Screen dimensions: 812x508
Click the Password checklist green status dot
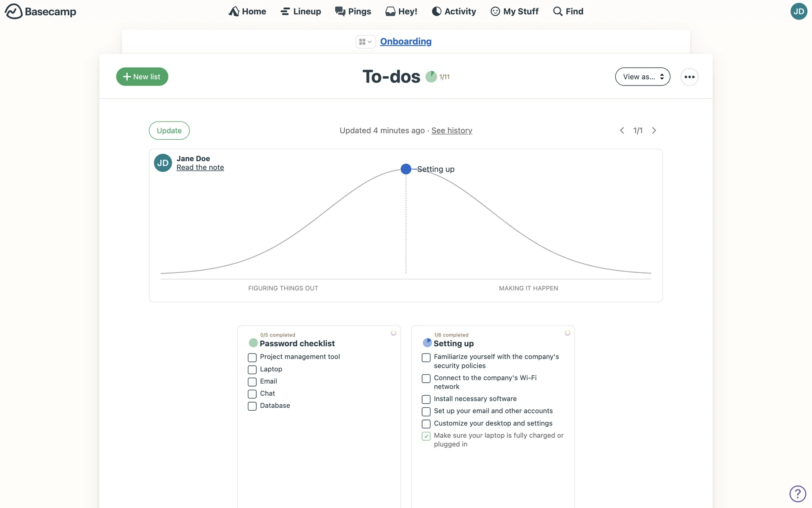(253, 343)
